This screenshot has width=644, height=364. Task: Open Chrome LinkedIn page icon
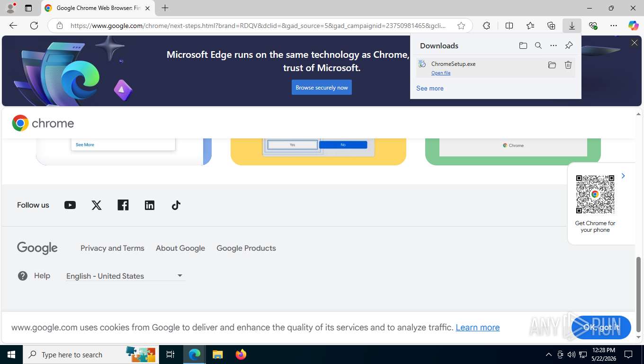tap(150, 205)
